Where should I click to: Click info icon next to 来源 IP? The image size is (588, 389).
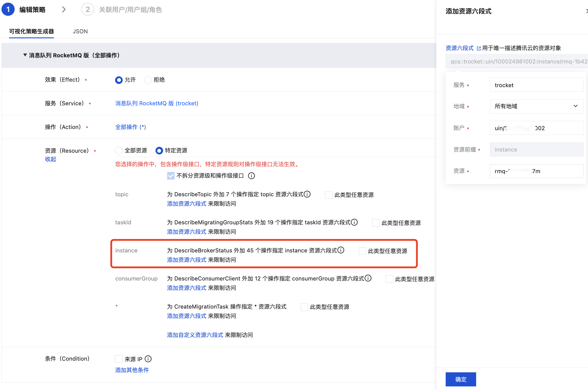point(148,359)
